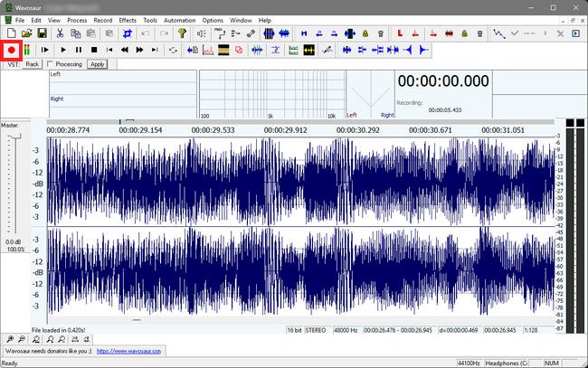Click the zoom out magnifier at bottom

(x=22, y=340)
